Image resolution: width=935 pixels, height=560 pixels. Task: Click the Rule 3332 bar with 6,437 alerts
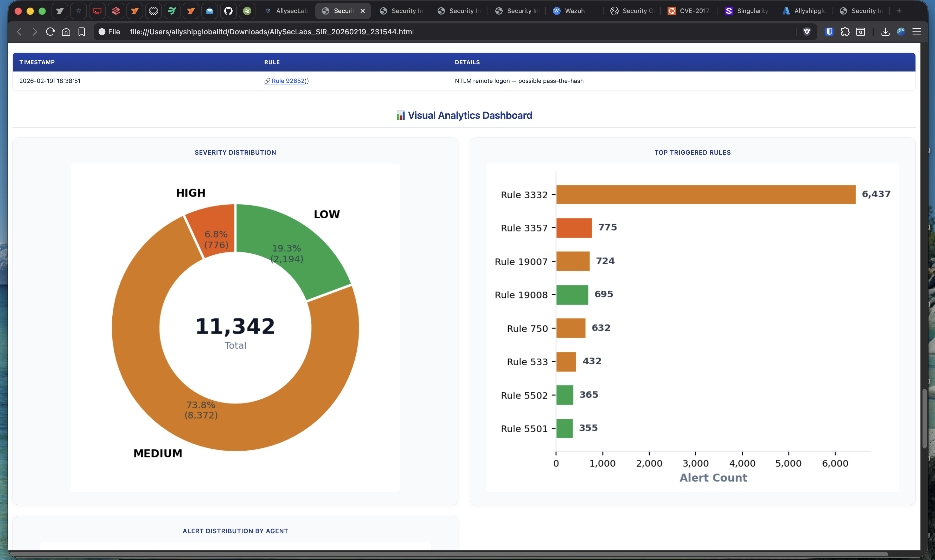click(x=706, y=195)
